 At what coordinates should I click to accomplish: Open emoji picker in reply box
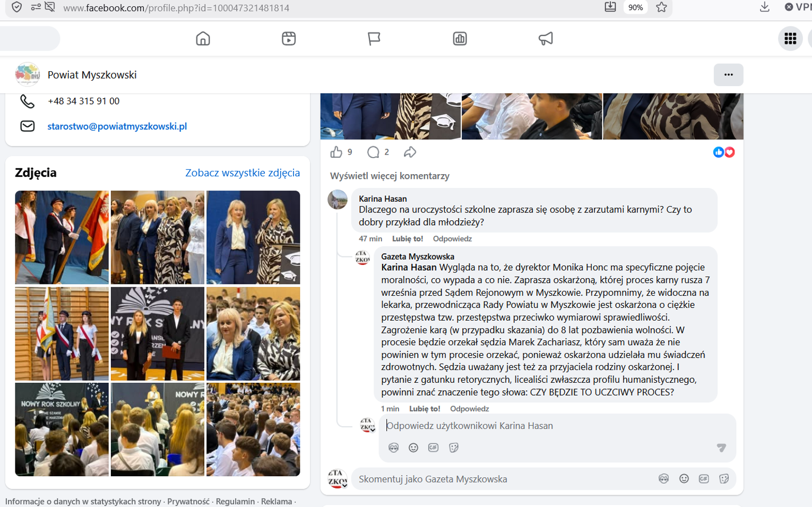pos(413,448)
